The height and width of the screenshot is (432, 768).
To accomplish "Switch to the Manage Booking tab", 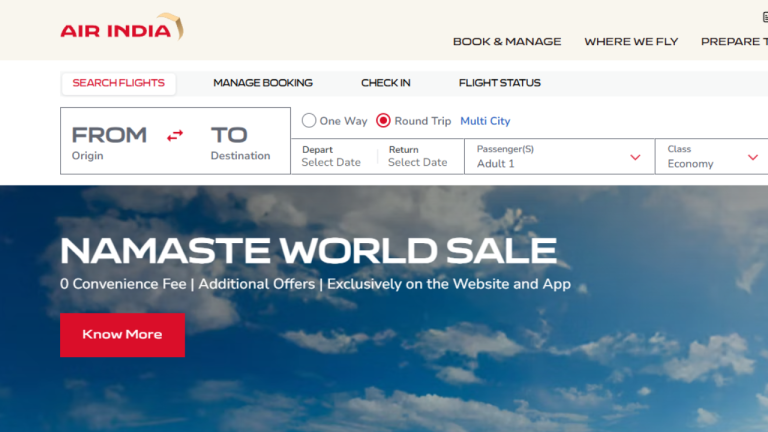I will pos(263,83).
